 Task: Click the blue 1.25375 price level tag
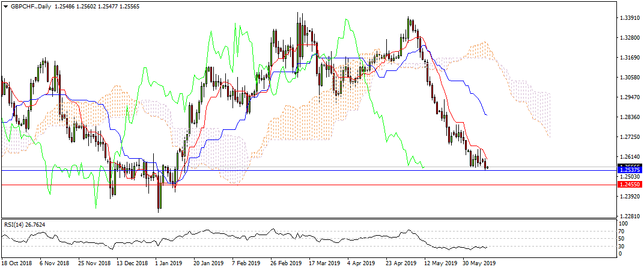(630, 170)
